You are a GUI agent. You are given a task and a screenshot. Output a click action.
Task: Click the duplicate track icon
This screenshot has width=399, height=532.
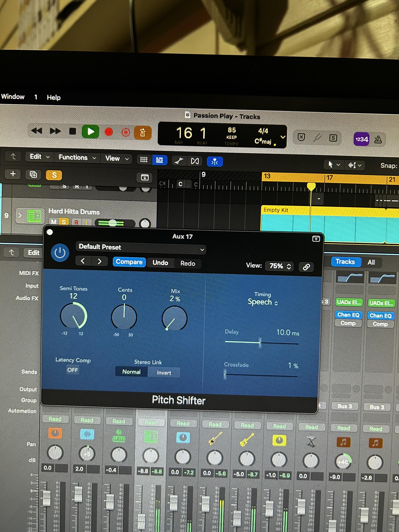point(33,174)
